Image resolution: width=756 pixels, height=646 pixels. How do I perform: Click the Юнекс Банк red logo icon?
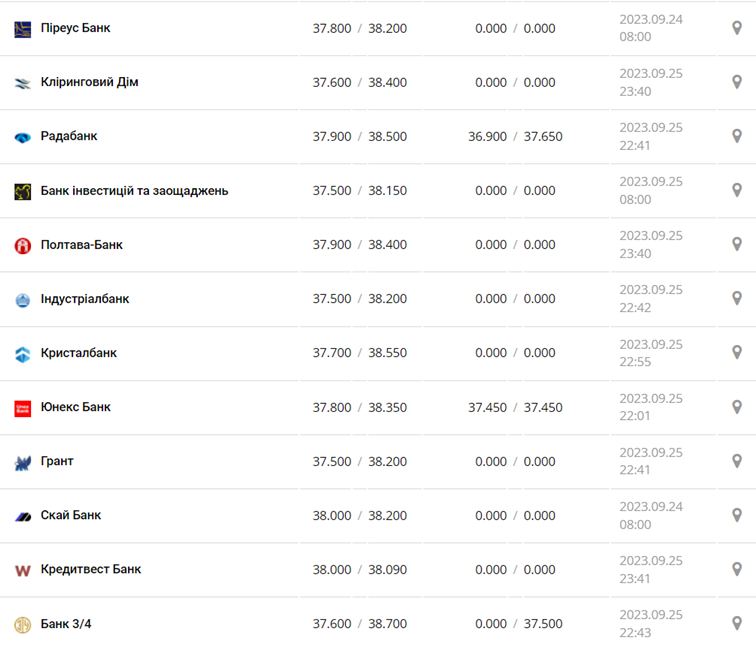pyautogui.click(x=22, y=408)
